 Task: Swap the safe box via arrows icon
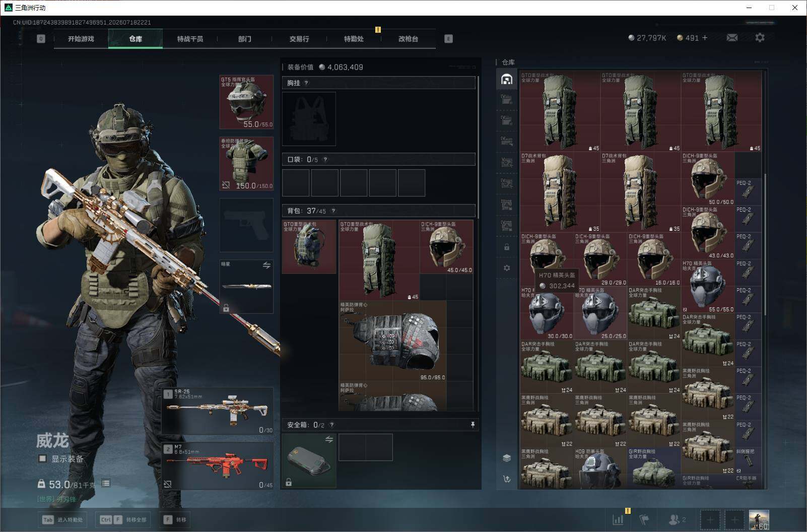329,439
